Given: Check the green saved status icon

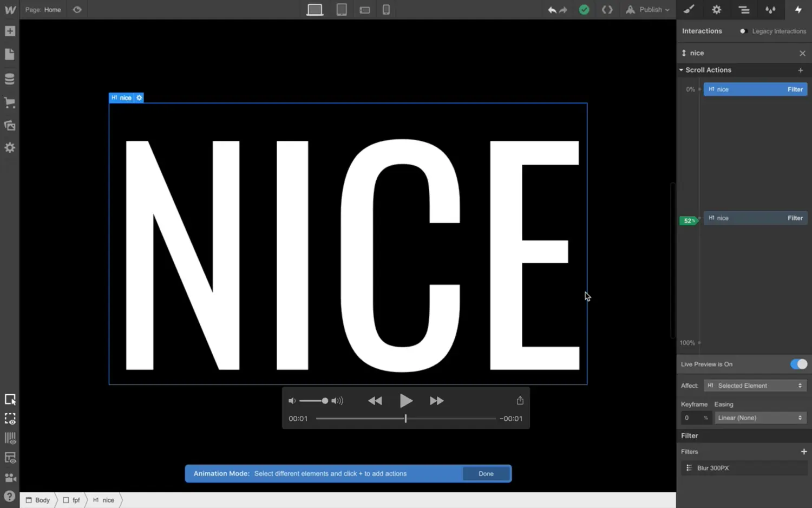Looking at the screenshot, I should point(584,10).
